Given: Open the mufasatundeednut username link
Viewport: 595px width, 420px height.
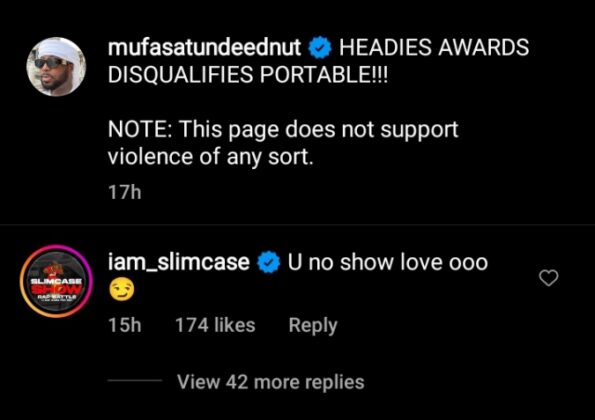Looking at the screenshot, I should pyautogui.click(x=205, y=47).
